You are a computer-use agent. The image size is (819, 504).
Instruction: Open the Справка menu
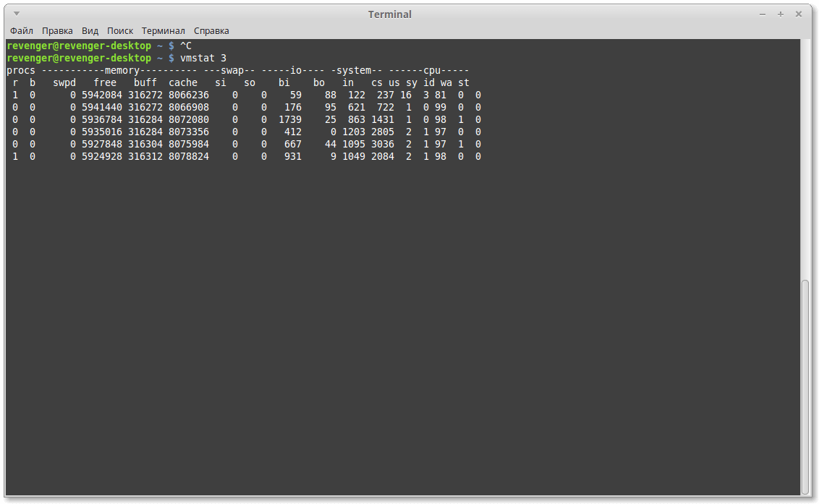click(x=211, y=31)
